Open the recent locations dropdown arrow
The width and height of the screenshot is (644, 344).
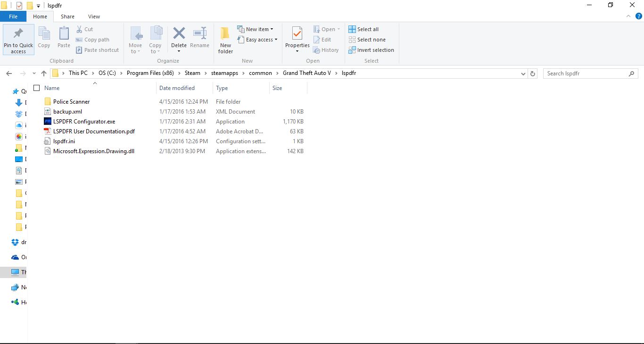(34, 74)
